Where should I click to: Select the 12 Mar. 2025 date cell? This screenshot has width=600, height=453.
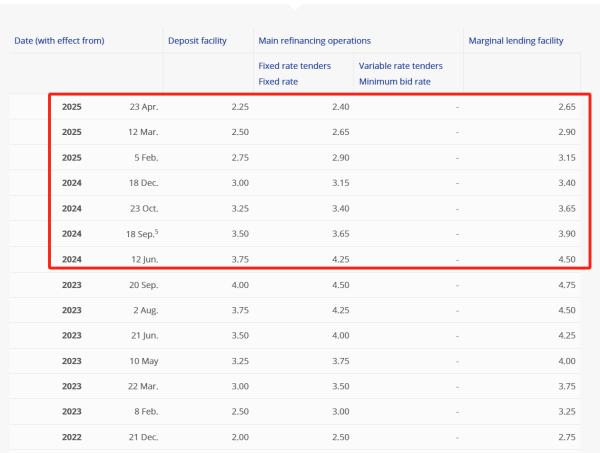pyautogui.click(x=142, y=132)
